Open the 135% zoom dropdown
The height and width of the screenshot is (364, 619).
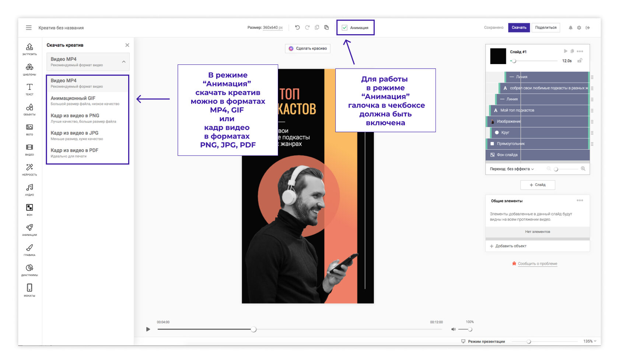[x=590, y=341]
